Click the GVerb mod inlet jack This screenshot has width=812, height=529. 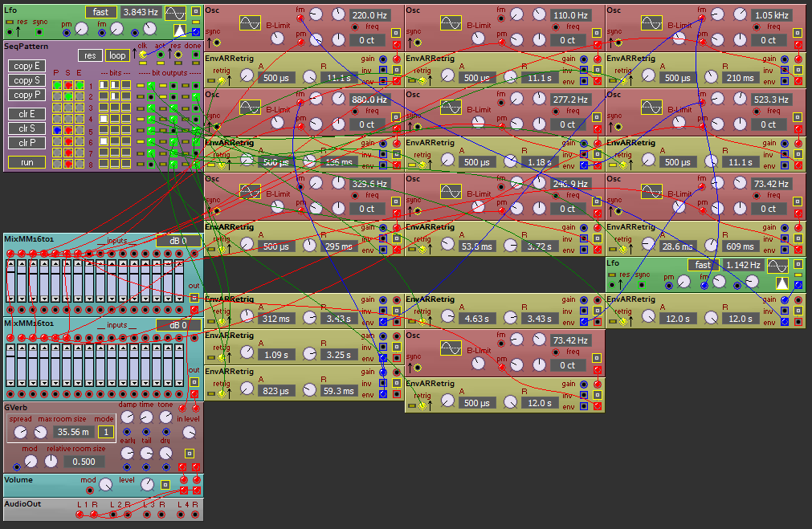tap(17, 467)
